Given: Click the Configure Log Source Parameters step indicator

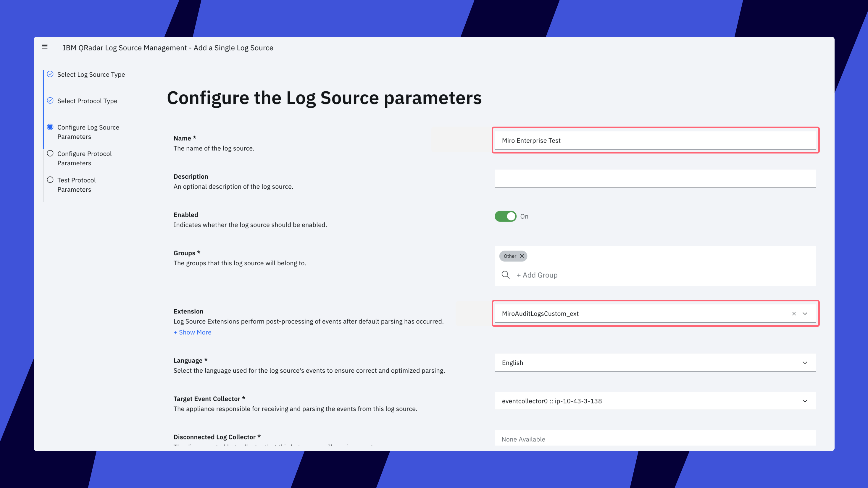Looking at the screenshot, I should tap(50, 127).
